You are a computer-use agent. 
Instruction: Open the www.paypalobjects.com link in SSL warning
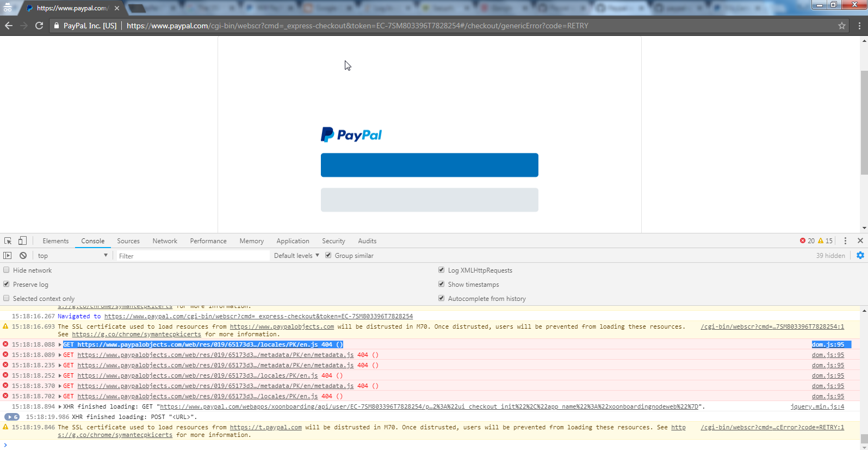tap(282, 326)
